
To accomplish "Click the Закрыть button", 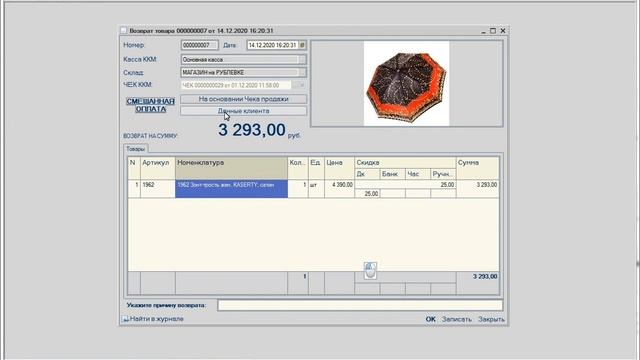I will pyautogui.click(x=491, y=319).
